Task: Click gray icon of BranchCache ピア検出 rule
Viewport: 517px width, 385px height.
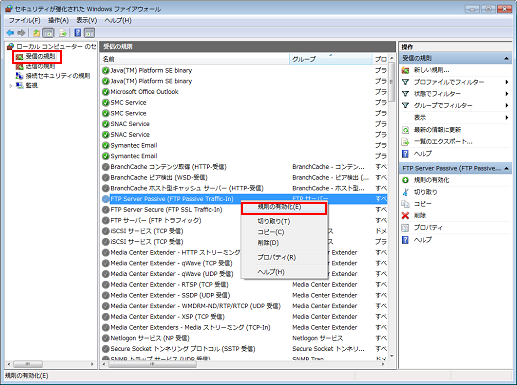Action: click(x=106, y=177)
